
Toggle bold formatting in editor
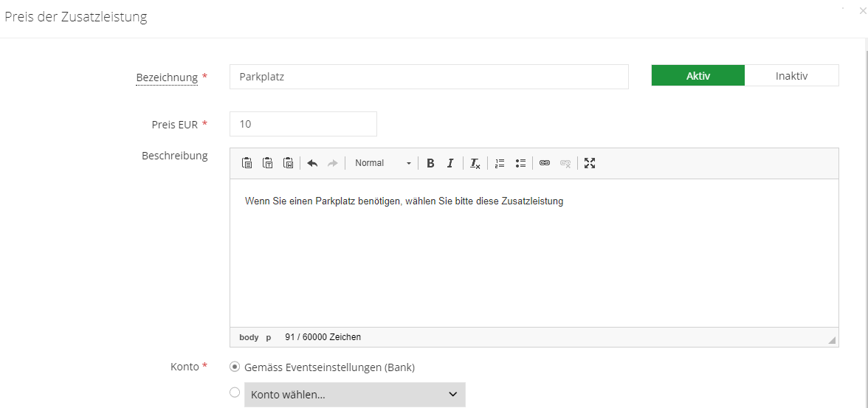click(x=430, y=163)
